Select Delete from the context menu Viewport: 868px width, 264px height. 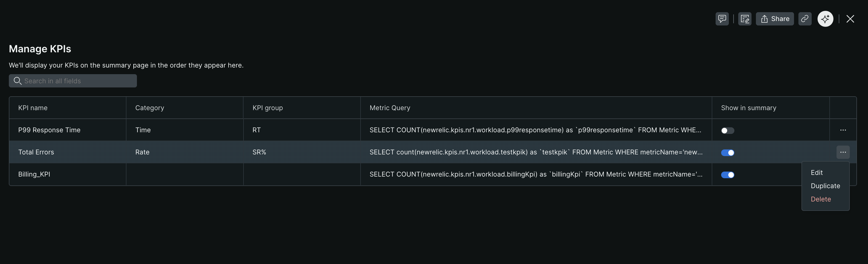tap(821, 199)
